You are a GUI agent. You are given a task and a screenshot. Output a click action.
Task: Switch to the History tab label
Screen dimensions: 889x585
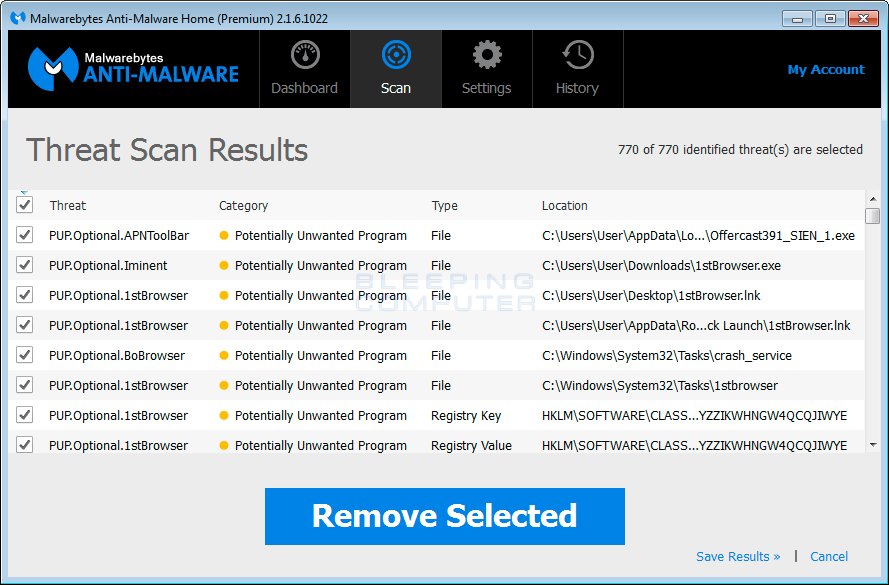pyautogui.click(x=577, y=88)
